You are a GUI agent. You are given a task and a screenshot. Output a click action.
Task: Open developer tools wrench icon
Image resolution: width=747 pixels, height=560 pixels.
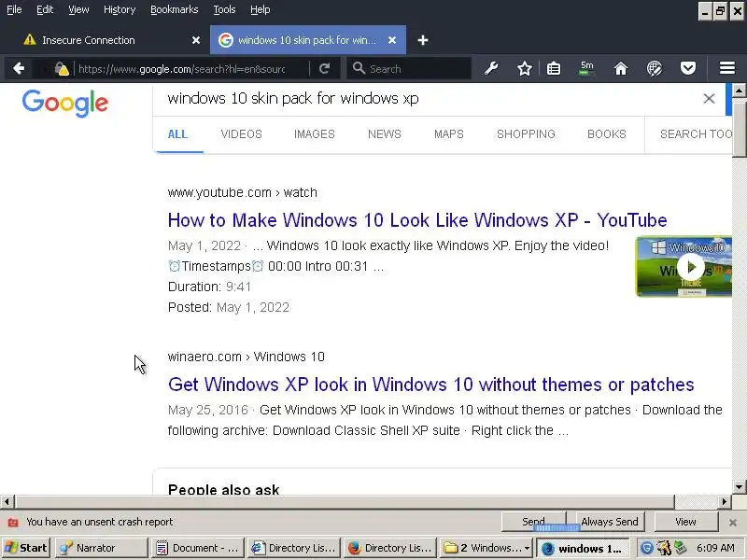[x=491, y=68]
